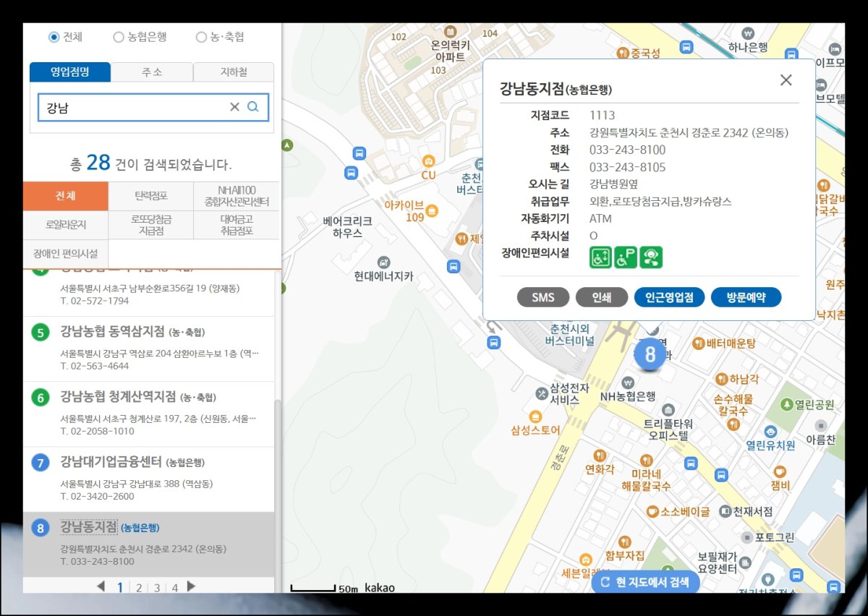This screenshot has height=616, width=868.
Task: Click the 방문예약 button
Action: point(746,297)
